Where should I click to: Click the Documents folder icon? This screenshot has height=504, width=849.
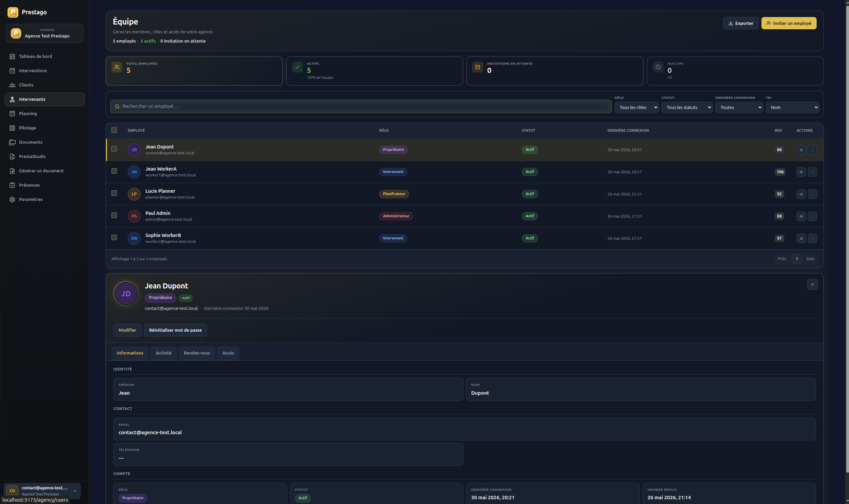coord(12,142)
